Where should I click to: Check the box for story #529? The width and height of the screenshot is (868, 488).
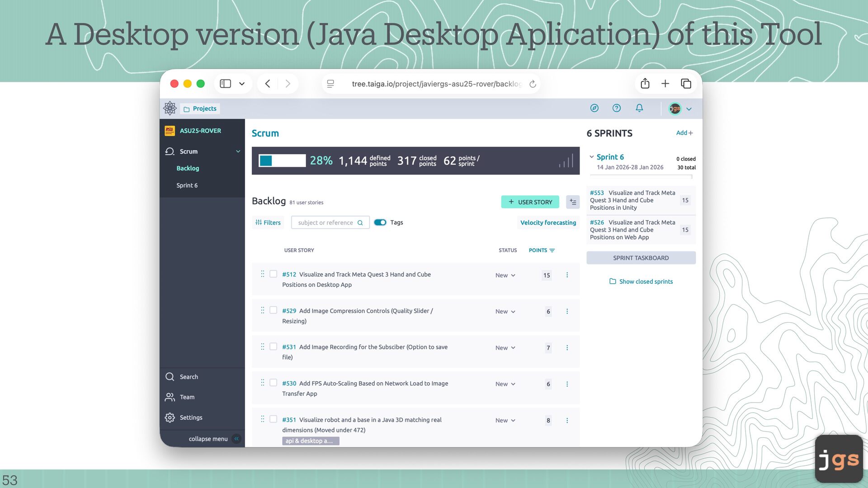[273, 310]
